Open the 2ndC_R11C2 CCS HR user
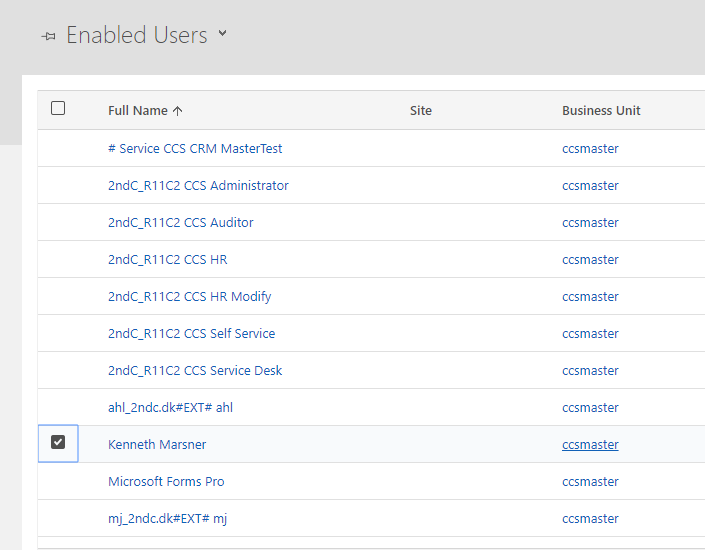This screenshot has width=705, height=550. click(x=167, y=260)
